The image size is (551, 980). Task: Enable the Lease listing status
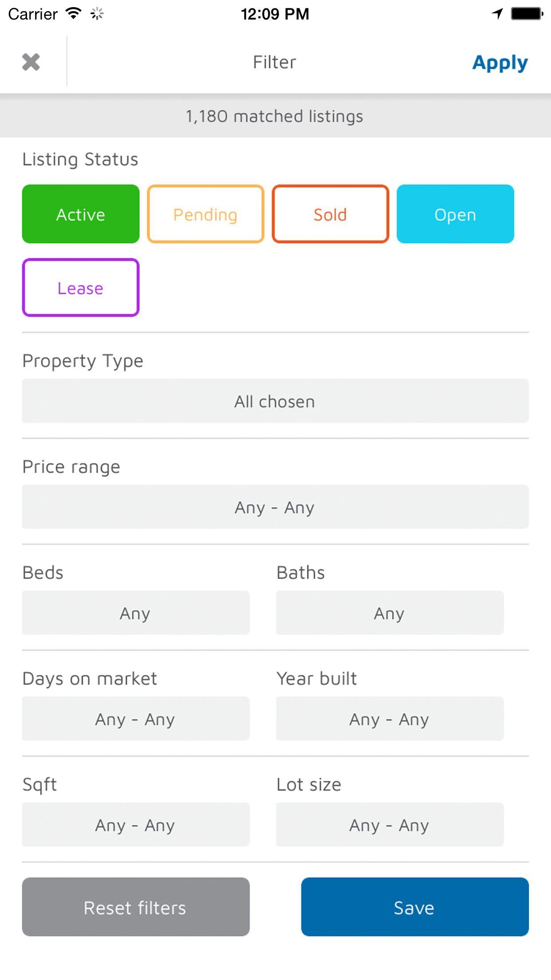81,288
